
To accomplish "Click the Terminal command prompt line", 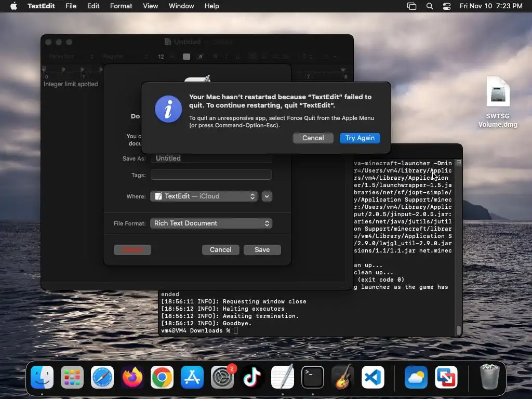I will click(x=199, y=330).
